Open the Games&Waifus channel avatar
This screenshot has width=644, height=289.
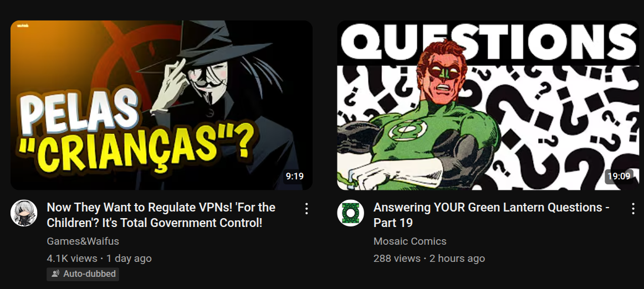coord(24,213)
